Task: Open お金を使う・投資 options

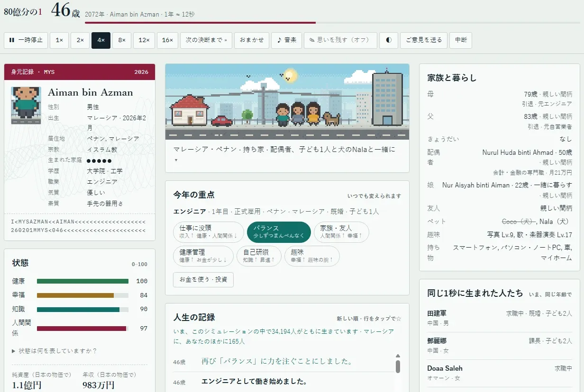Action: (x=203, y=280)
